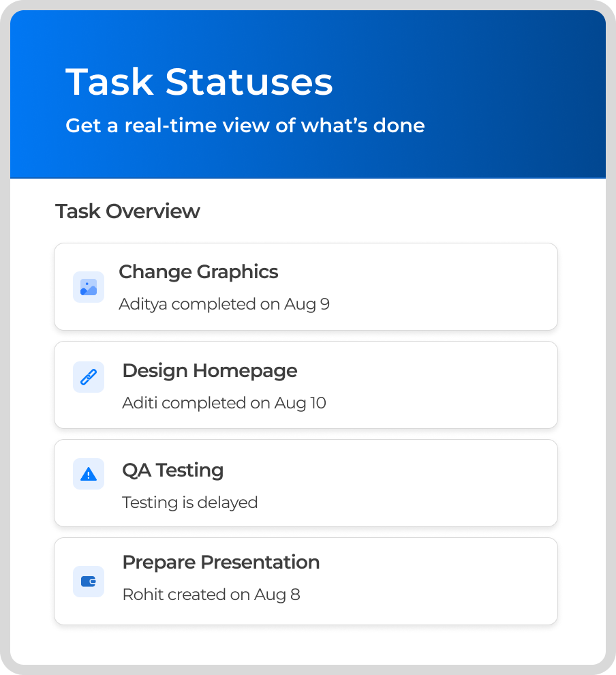The image size is (616, 675).
Task: Open the Prepare Presentation task title
Action: click(x=221, y=562)
